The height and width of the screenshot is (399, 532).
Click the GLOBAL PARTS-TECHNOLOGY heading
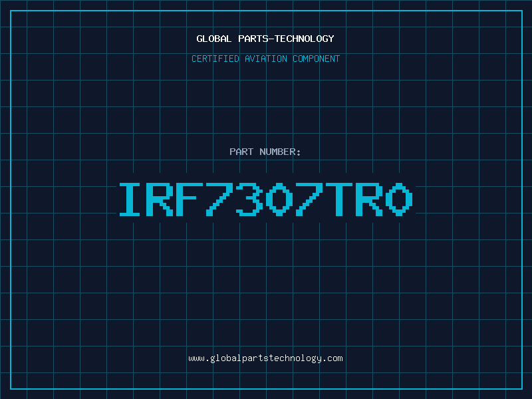[265, 39]
